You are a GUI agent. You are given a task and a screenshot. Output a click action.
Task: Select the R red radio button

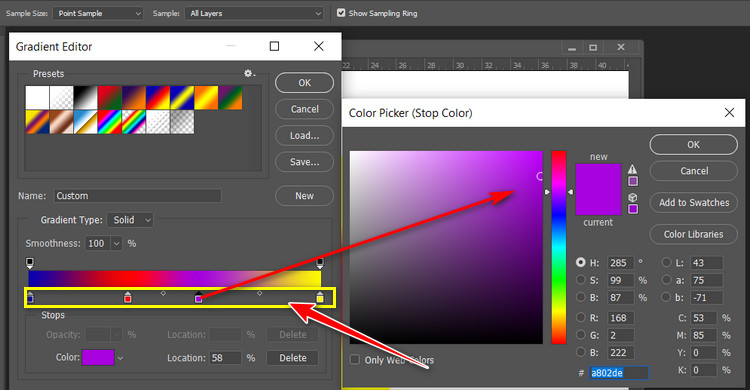581,317
